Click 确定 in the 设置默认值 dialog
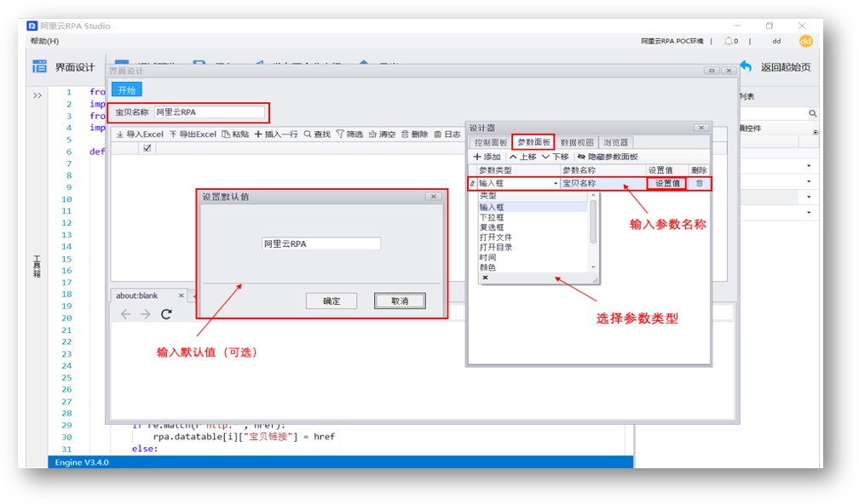This screenshot has height=504, width=859. point(331,301)
